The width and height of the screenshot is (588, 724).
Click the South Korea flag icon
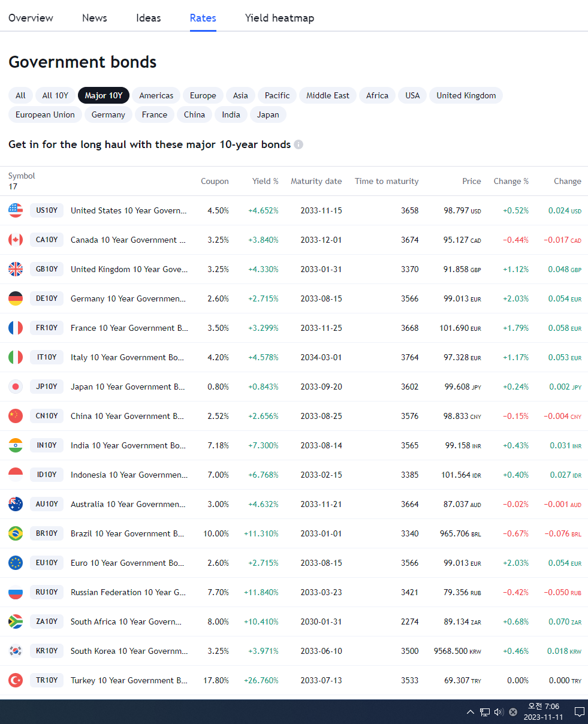point(16,651)
